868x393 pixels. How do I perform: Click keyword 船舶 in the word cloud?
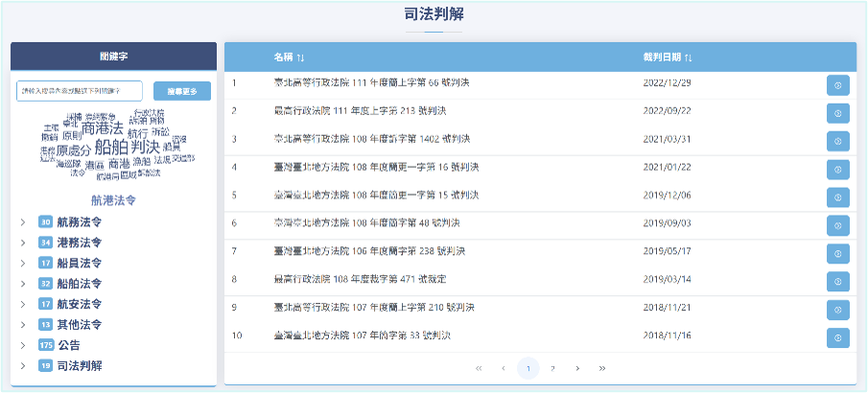(111, 148)
